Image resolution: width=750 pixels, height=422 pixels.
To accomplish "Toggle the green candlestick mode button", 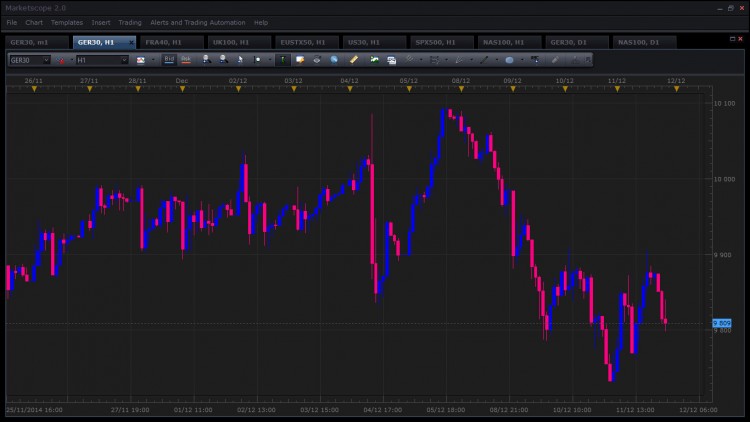I will pyautogui.click(x=283, y=59).
